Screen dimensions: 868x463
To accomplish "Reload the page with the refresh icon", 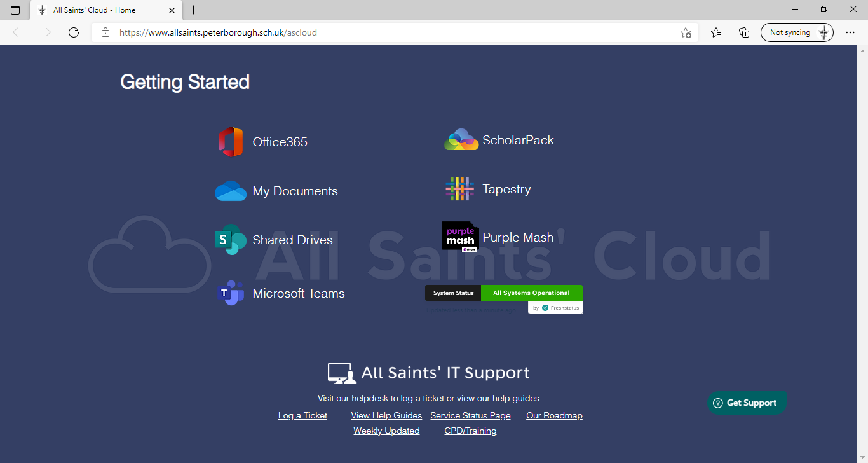I will click(74, 32).
